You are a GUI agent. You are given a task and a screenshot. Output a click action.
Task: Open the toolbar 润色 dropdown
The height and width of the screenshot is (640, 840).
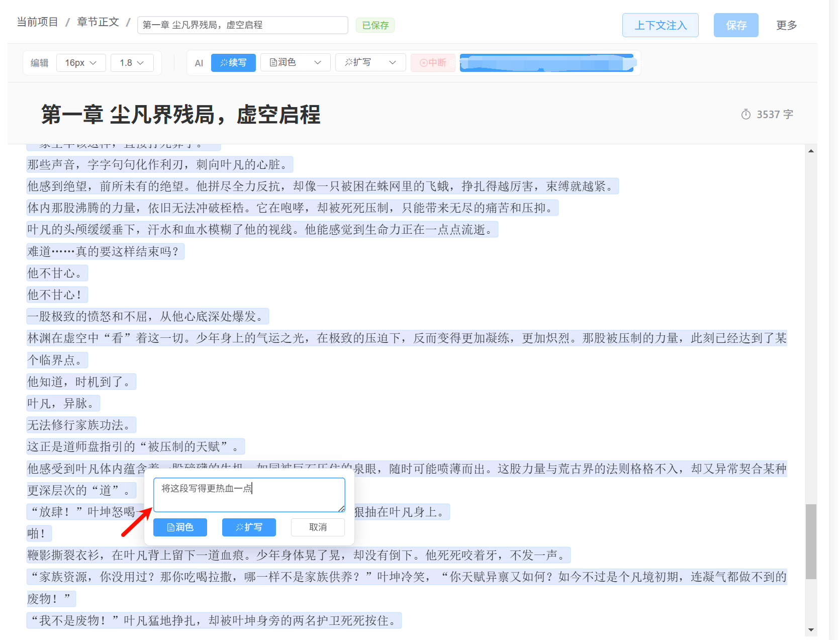(295, 62)
